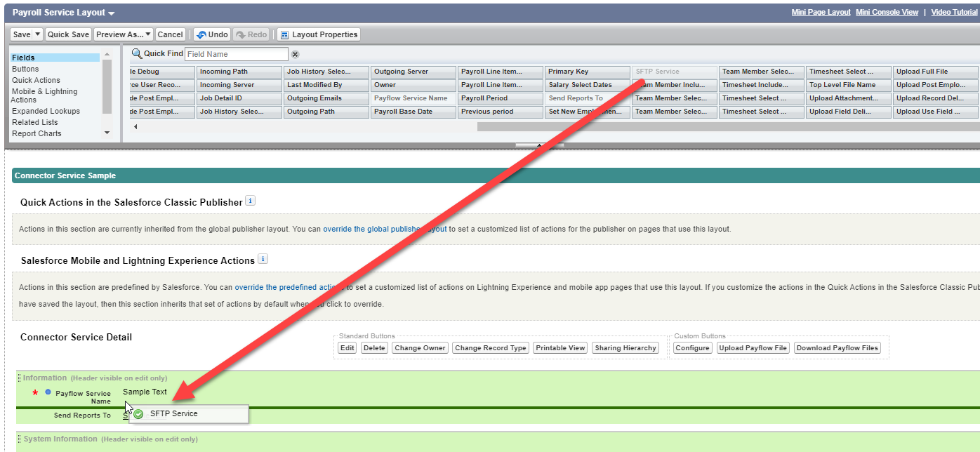Select Related Lists in the palette category list

tap(34, 122)
